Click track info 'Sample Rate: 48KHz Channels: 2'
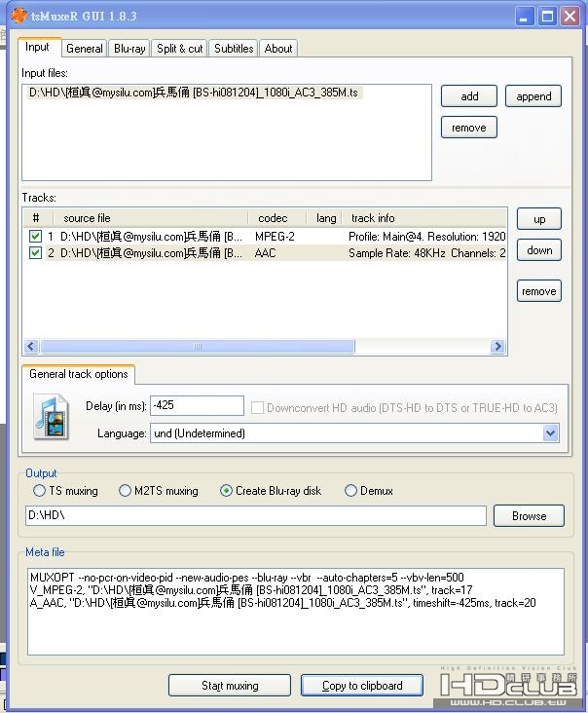Screen dimensions: 588x713 (x=426, y=253)
